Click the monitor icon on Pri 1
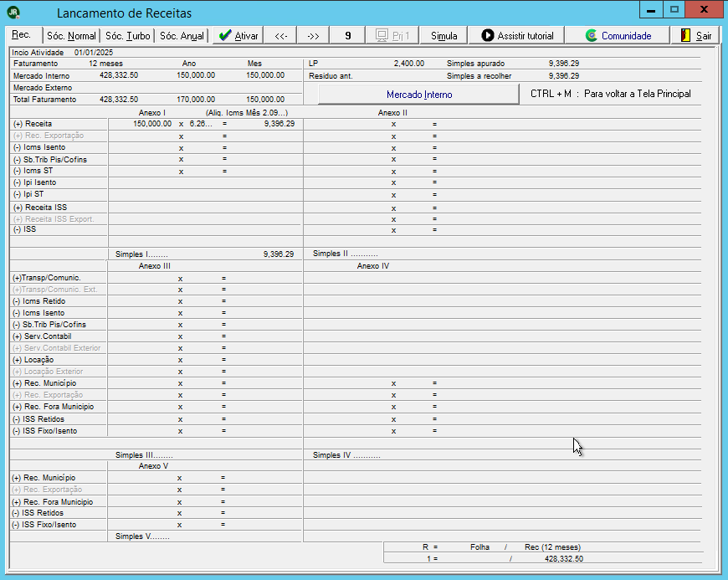The height and width of the screenshot is (580, 728). 382,35
